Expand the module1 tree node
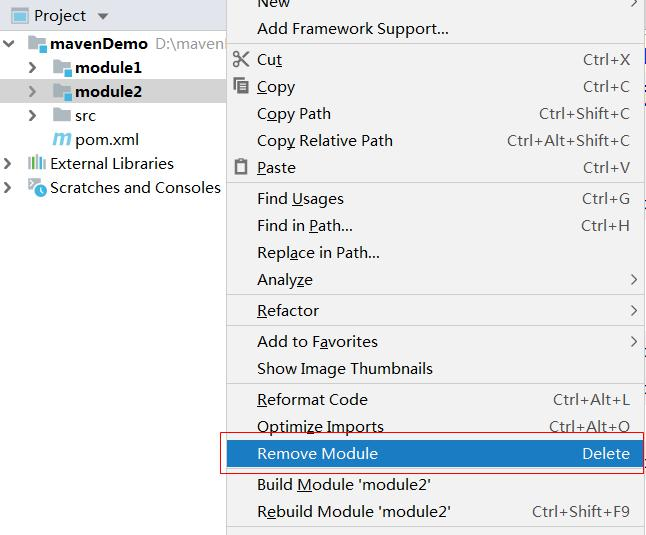Screen dimensions: 646x535 [x=32, y=67]
